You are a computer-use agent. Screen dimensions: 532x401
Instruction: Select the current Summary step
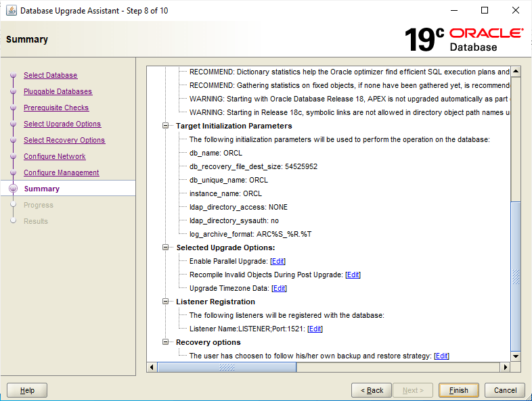point(42,189)
